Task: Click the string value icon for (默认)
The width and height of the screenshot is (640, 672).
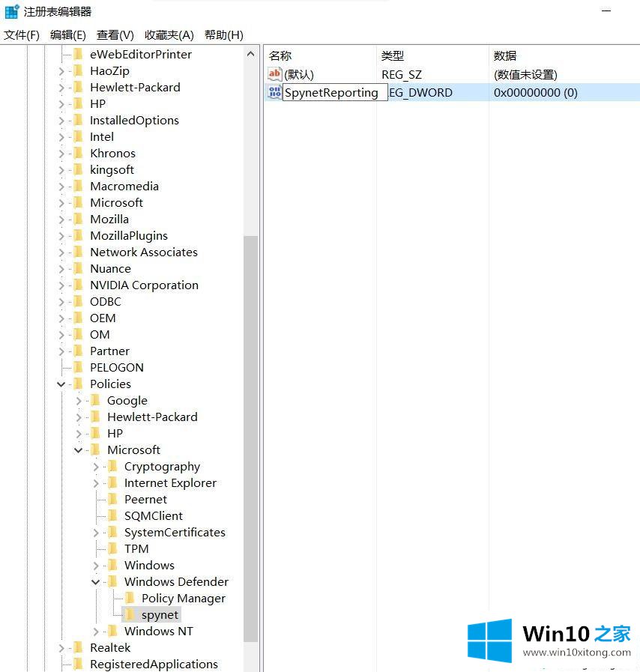Action: (x=274, y=74)
